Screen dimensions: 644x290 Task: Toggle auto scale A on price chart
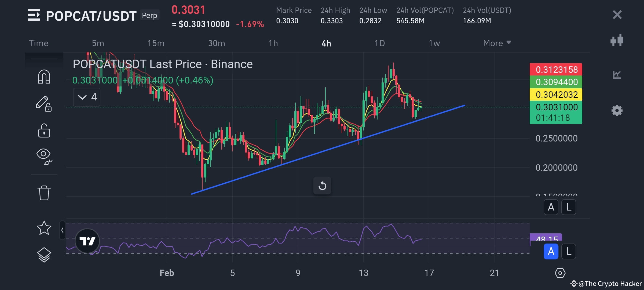click(551, 207)
